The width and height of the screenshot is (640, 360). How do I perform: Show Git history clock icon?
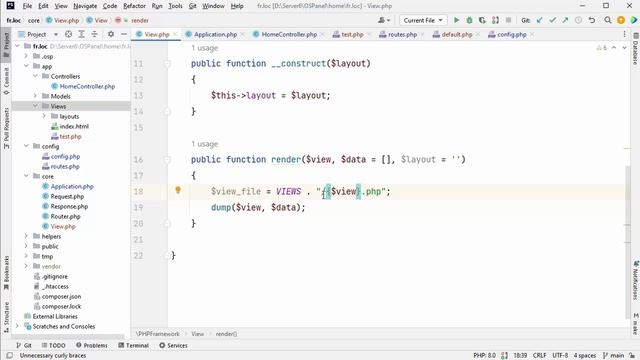click(x=578, y=20)
